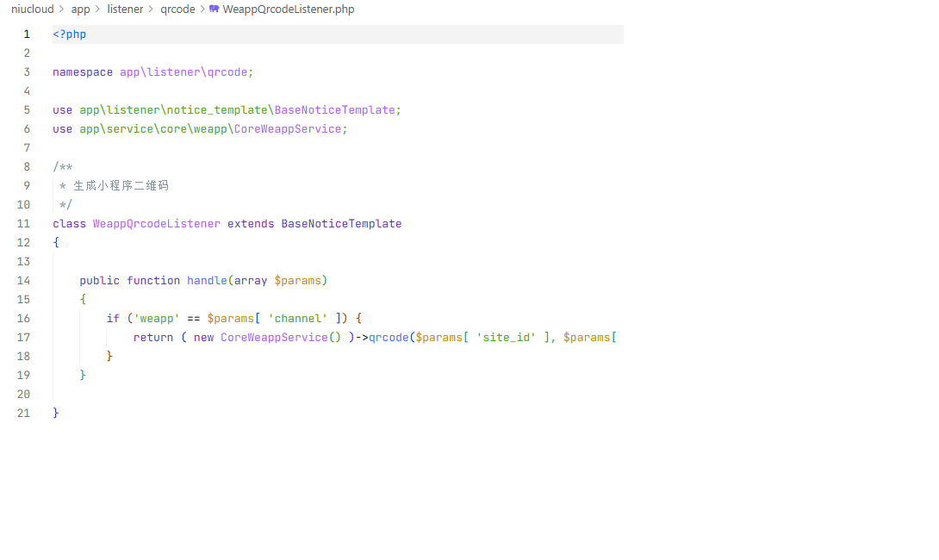
Task: Expand the chevron after niucloud breadcrumb
Action: coord(62,9)
